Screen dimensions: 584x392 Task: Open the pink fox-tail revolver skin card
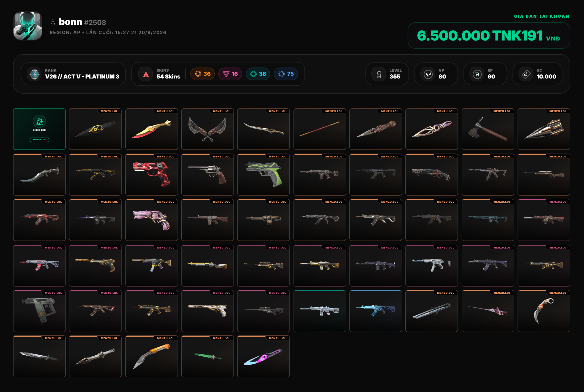(151, 220)
